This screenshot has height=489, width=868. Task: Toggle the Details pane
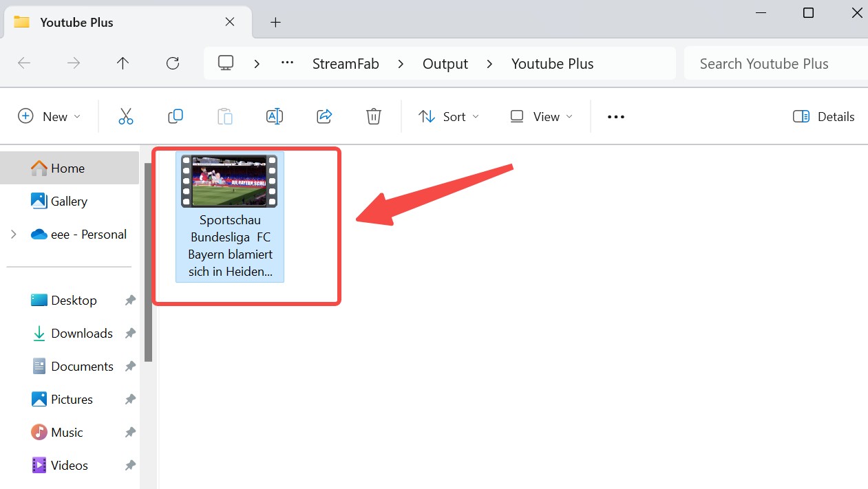point(824,116)
